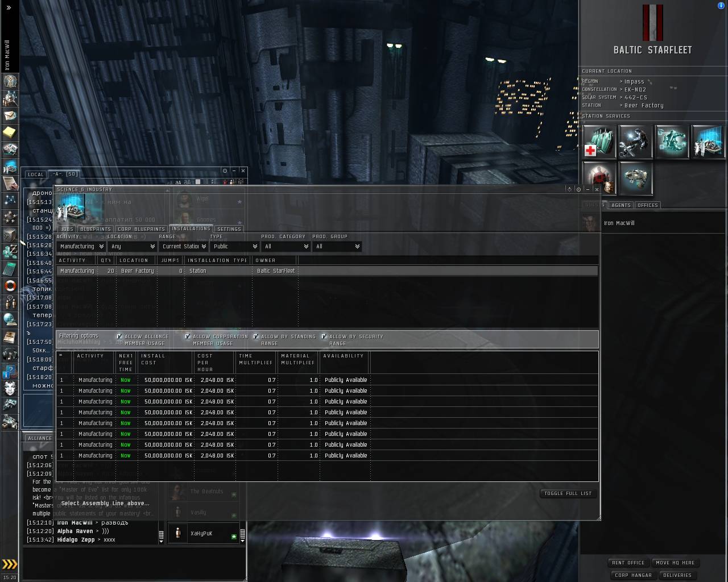Open the Location dropdown set to Any
The image size is (728, 582).
click(x=133, y=247)
